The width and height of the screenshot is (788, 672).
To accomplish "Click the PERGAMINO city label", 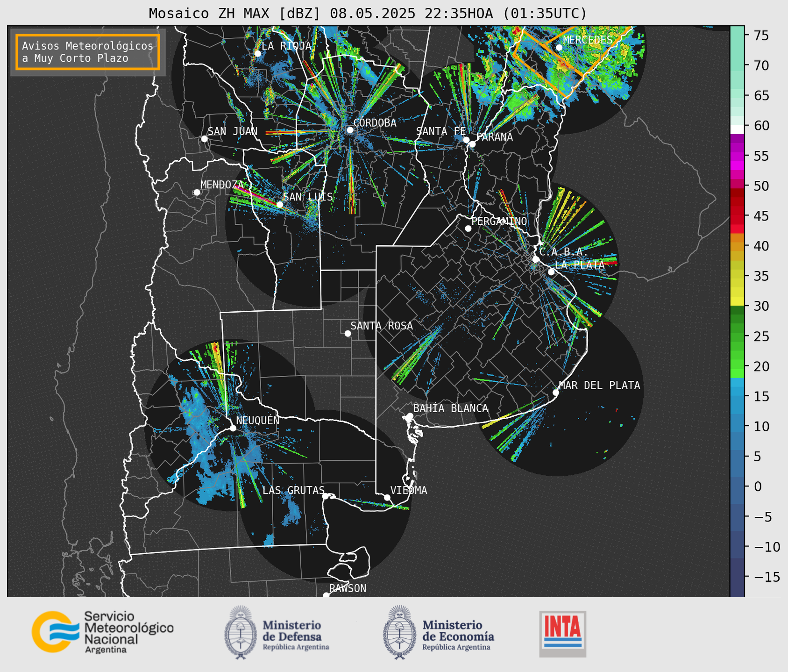I will [499, 221].
